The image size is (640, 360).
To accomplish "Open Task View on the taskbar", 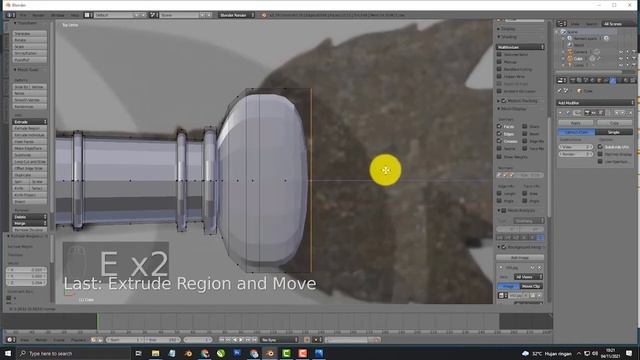I will [x=138, y=353].
